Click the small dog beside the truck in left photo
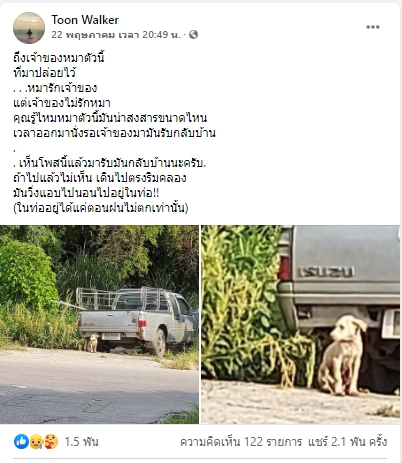The width and height of the screenshot is (402, 463). [93, 343]
